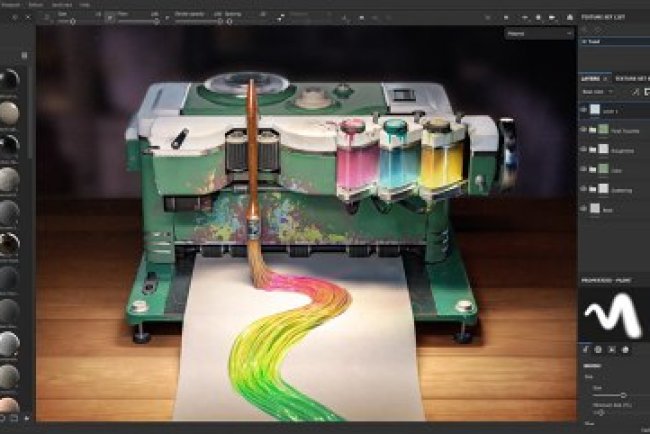The image size is (650, 434).
Task: Select the Material settings icon under stroke preview
Action: point(625,350)
